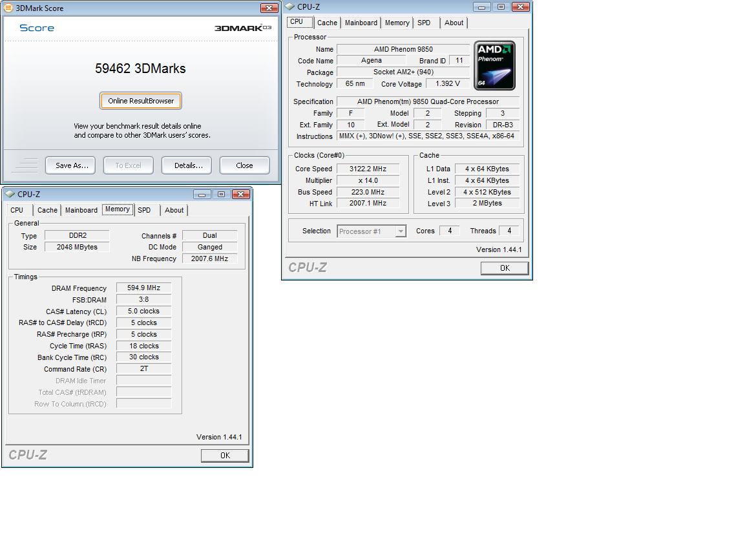The width and height of the screenshot is (756, 550).
Task: Click the FSB:DRAM ratio 3:8
Action: (143, 299)
